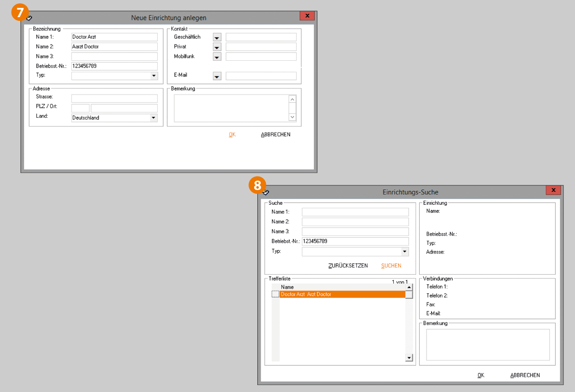The image size is (575, 392).
Task: Expand the Land dropdown showing Deutschland
Action: pos(153,118)
